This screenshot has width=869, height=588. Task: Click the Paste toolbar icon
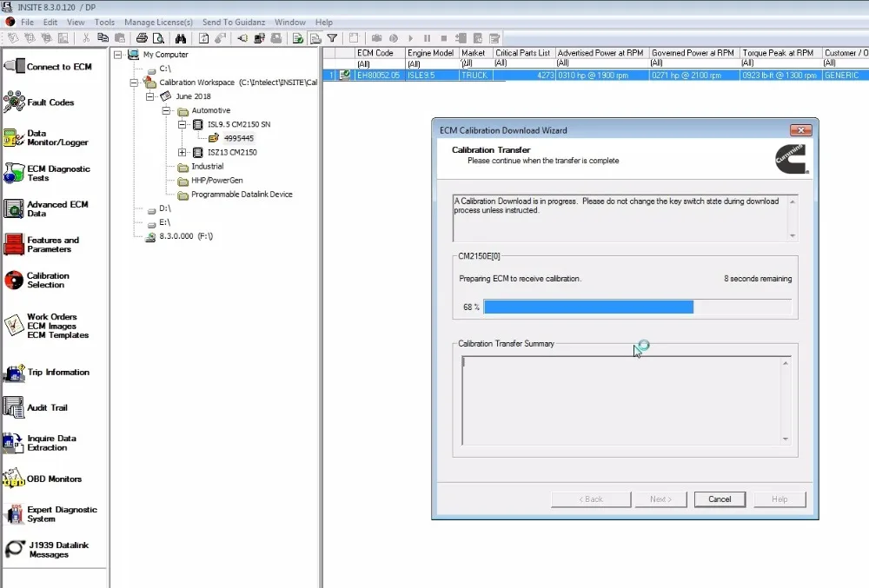coord(120,38)
